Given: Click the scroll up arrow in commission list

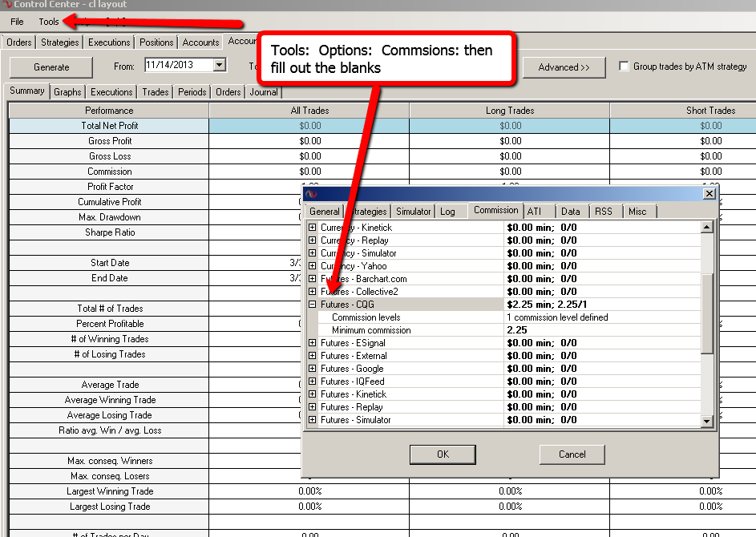Looking at the screenshot, I should (707, 227).
